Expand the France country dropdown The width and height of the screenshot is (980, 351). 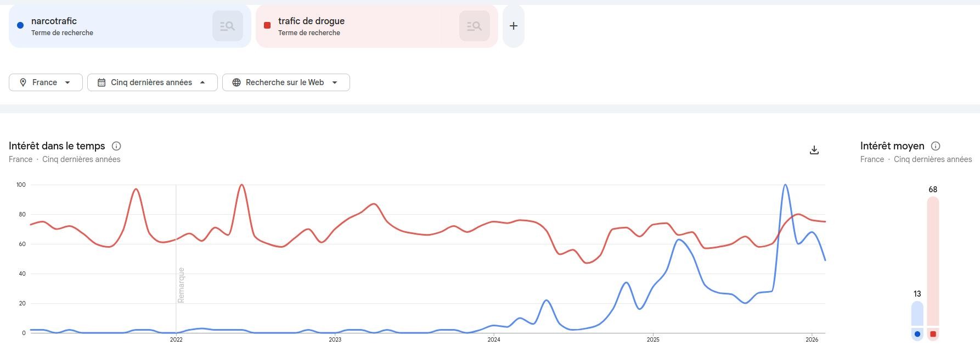pos(67,82)
